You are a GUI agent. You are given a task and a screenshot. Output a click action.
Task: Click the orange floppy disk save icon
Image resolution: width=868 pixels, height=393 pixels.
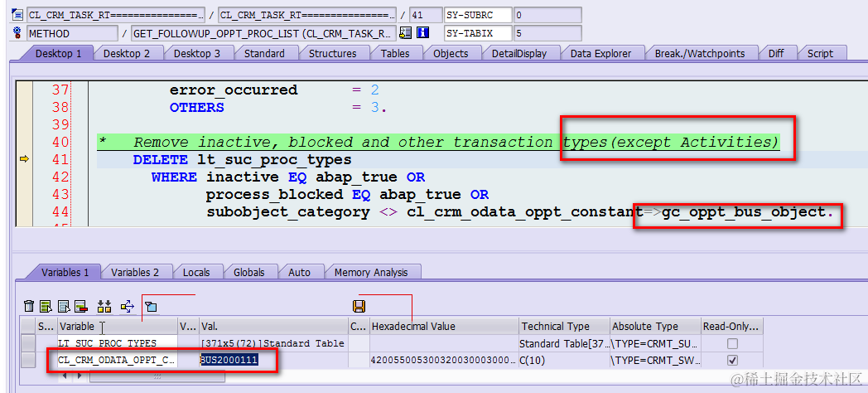coord(359,306)
